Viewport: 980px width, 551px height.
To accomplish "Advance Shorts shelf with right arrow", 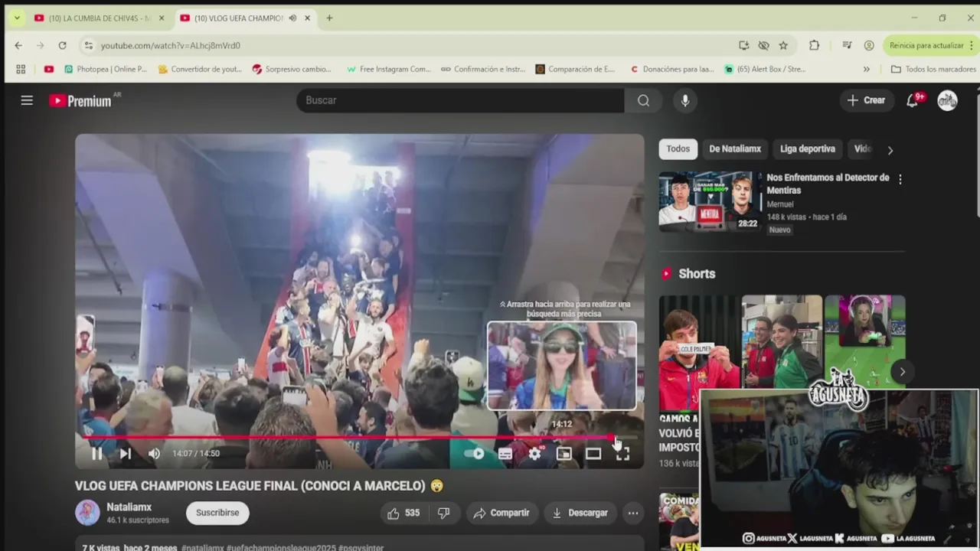I will pyautogui.click(x=902, y=372).
